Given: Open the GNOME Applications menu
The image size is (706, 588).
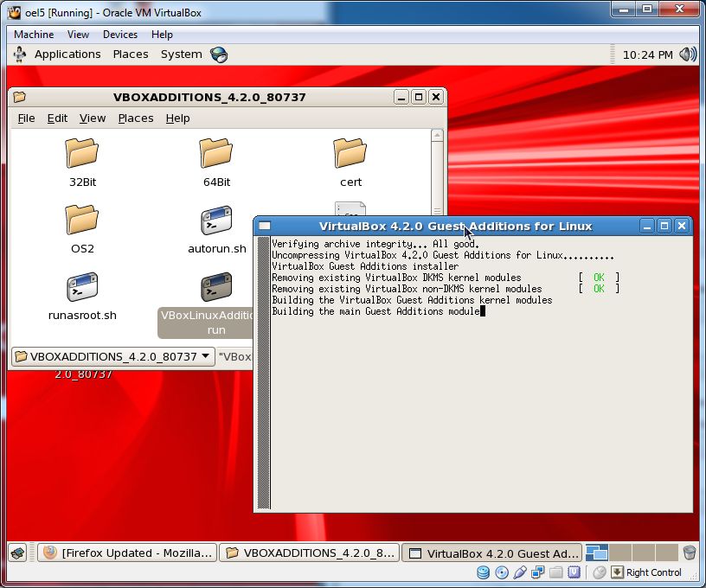Looking at the screenshot, I should pyautogui.click(x=67, y=54).
